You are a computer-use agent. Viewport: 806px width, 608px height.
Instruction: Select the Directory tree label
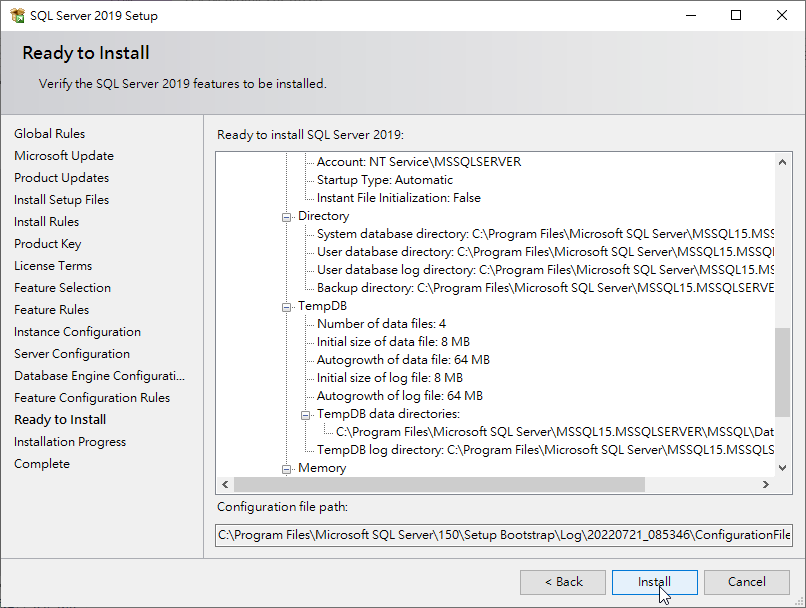point(323,216)
